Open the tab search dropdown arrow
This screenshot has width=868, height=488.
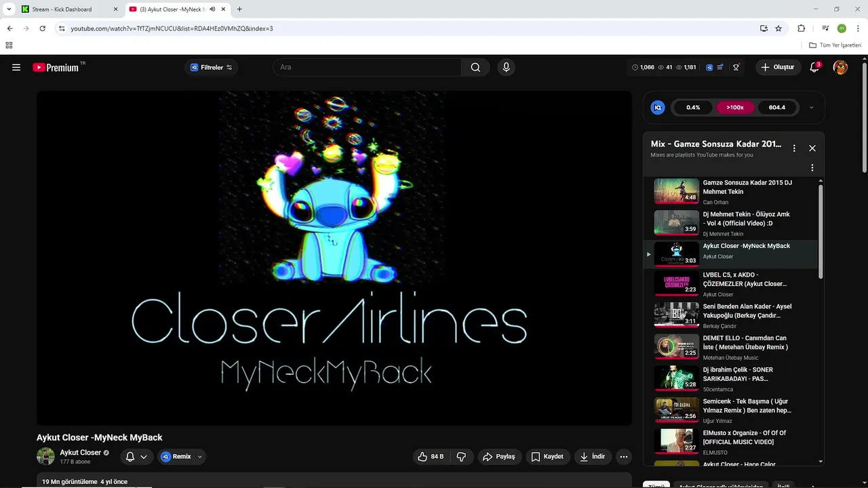(x=9, y=9)
